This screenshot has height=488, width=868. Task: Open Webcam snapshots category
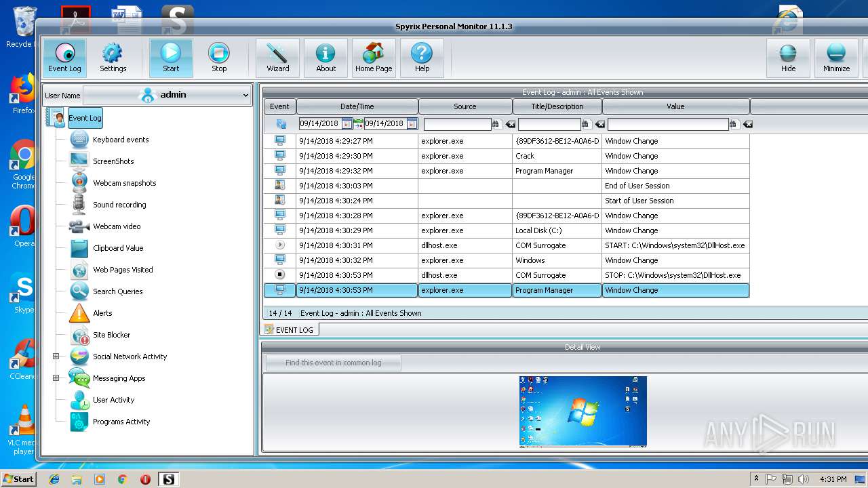point(124,183)
